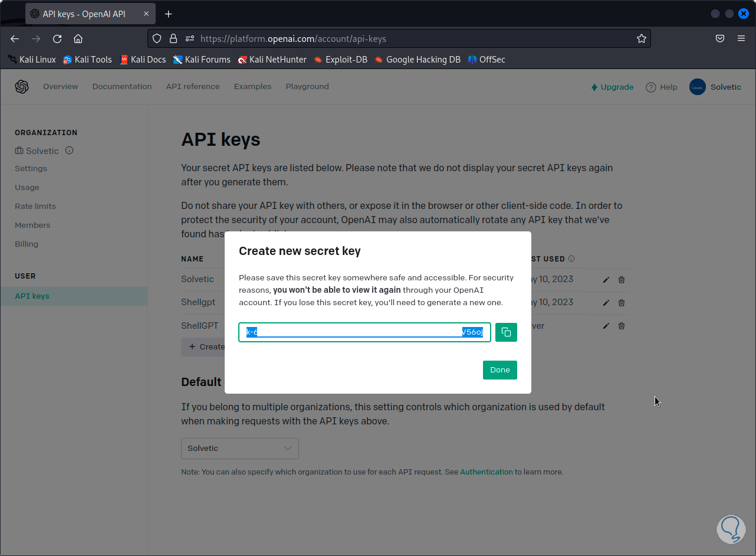756x556 pixels.
Task: Delete the Solvetic API key
Action: [x=622, y=280]
